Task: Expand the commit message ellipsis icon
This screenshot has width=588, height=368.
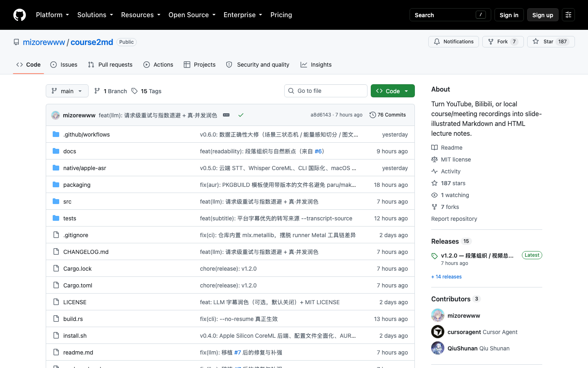Action: point(226,115)
